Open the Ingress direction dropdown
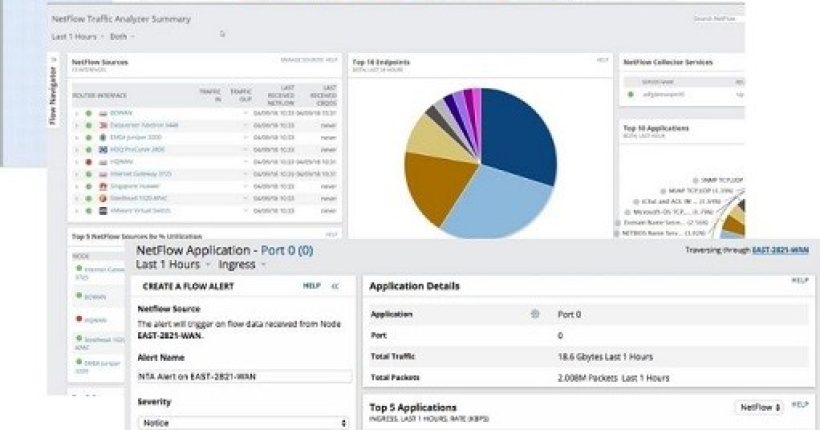Screen dimensions: 820x430 click(x=242, y=265)
